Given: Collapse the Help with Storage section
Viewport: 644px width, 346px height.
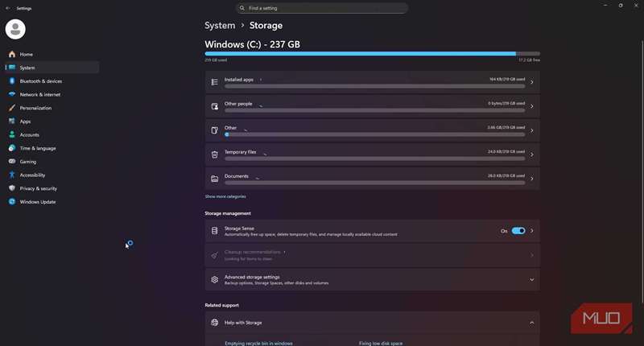Looking at the screenshot, I should pyautogui.click(x=531, y=323).
